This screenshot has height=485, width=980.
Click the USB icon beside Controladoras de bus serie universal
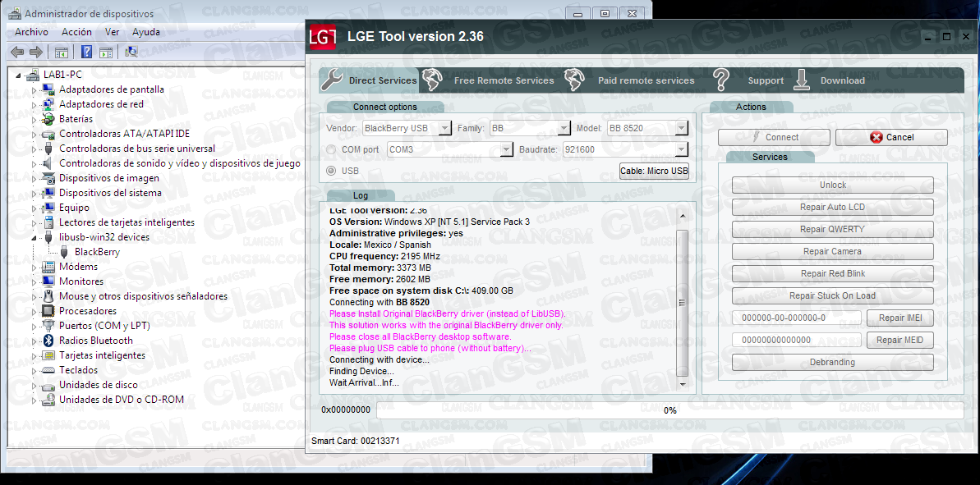48,149
